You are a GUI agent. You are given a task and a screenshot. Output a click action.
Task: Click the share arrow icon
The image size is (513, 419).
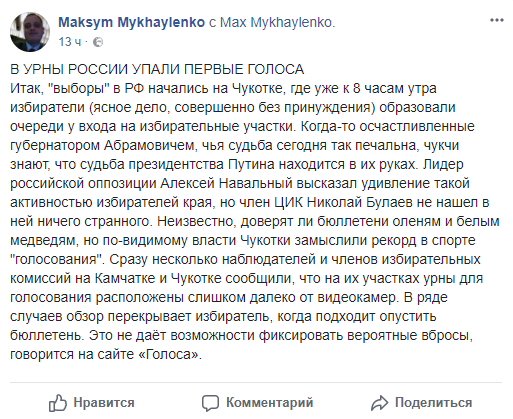pos(379,403)
